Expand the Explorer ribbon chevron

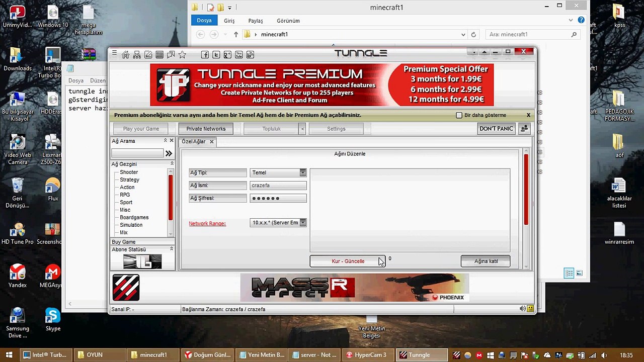[571, 21]
